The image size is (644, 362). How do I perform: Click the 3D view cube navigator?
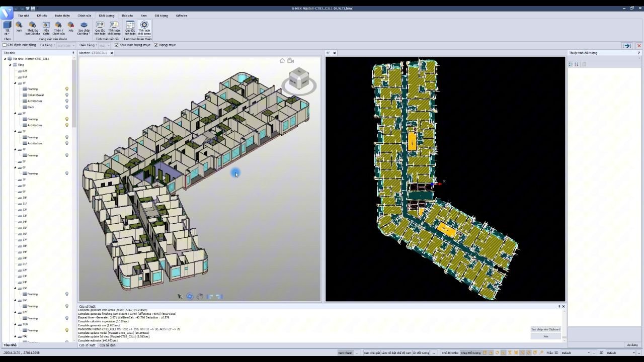tap(299, 79)
